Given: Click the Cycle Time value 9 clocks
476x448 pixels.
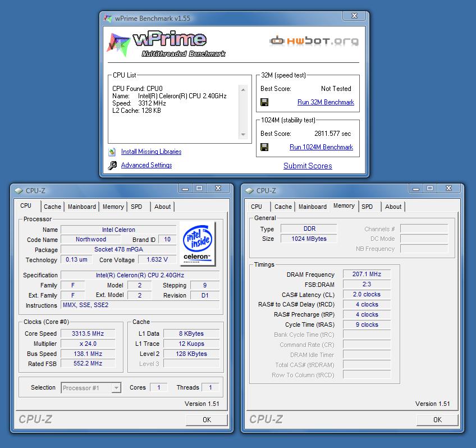Looking at the screenshot, I should pyautogui.click(x=367, y=324).
